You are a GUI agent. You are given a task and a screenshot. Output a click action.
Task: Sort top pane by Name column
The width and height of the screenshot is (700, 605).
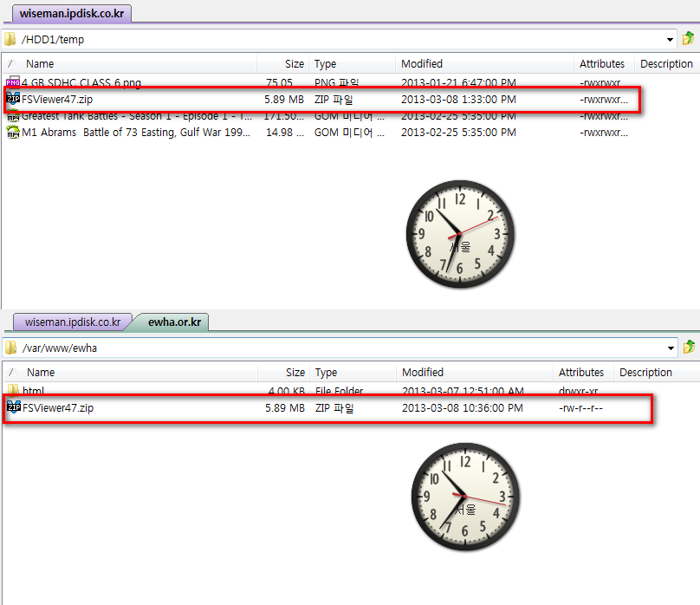tap(129, 64)
